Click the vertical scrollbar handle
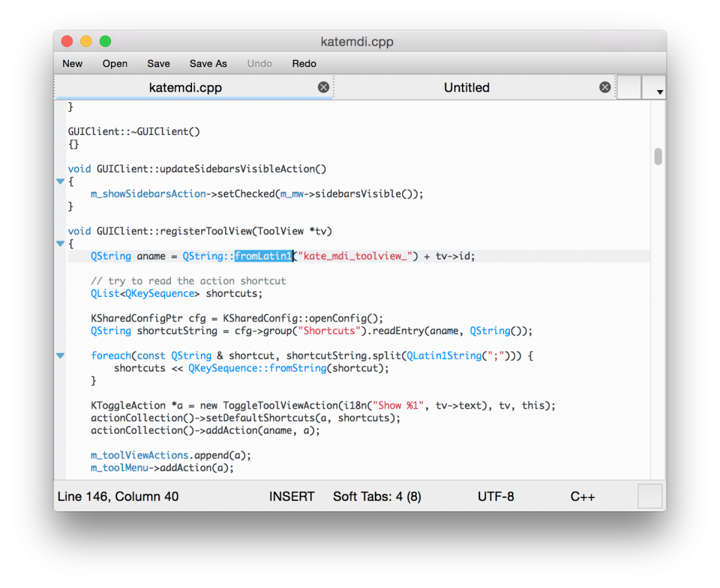 [x=658, y=156]
